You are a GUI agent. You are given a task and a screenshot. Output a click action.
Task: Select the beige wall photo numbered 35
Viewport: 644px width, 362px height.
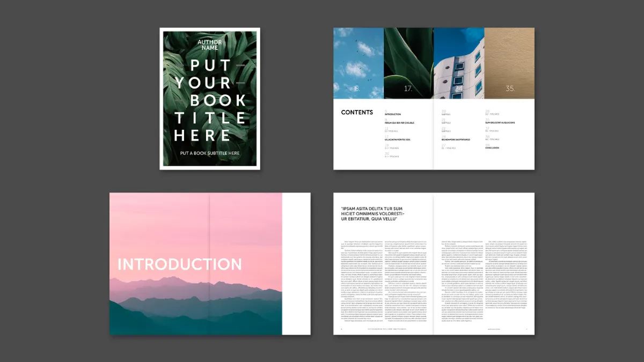point(509,63)
